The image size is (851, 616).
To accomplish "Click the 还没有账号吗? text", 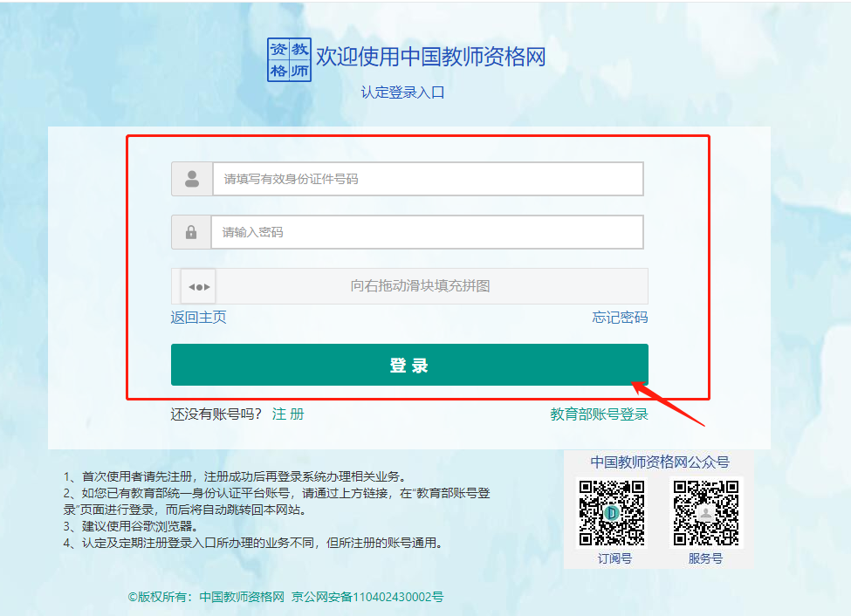I will coord(216,414).
